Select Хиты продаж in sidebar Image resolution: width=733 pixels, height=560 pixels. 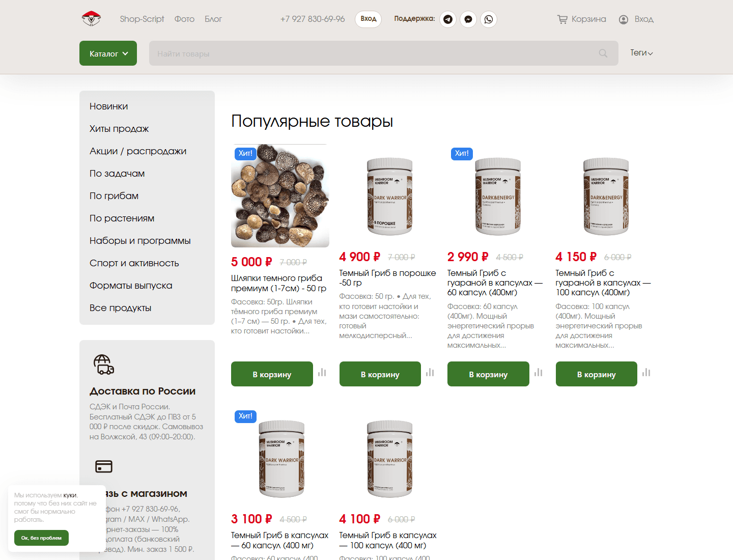(119, 129)
